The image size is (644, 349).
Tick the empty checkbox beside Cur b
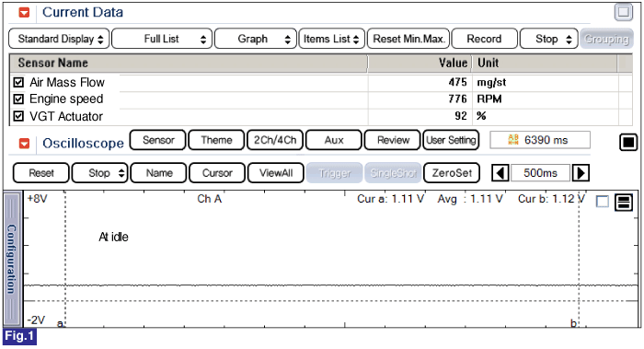(602, 202)
